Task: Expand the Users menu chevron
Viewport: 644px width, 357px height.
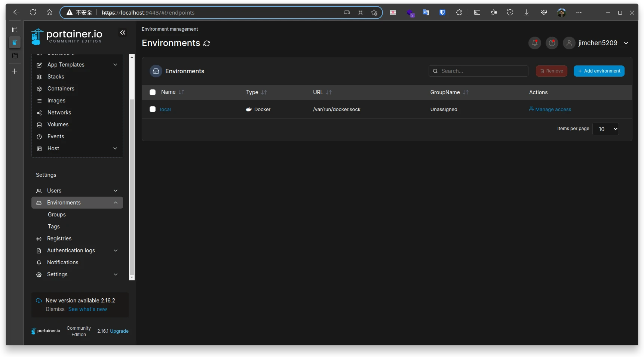Action: 116,191
